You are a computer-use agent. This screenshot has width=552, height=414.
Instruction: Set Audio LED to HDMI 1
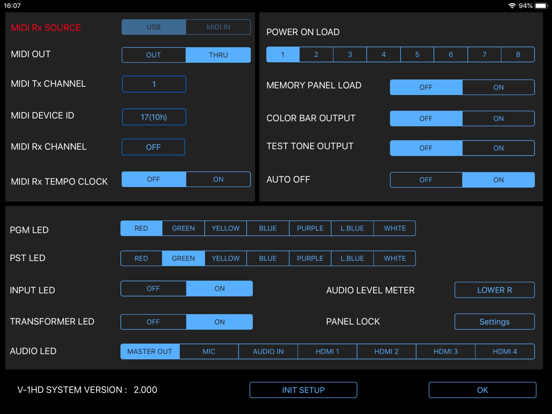click(327, 351)
